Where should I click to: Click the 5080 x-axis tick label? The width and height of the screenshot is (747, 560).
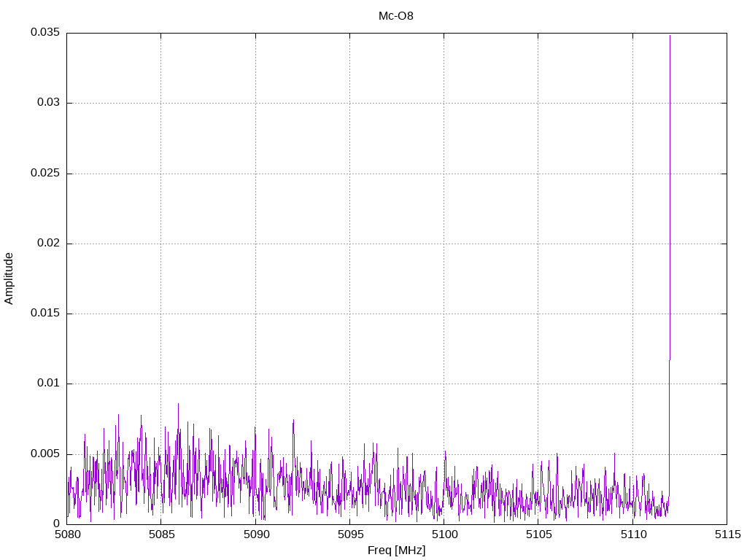point(67,534)
